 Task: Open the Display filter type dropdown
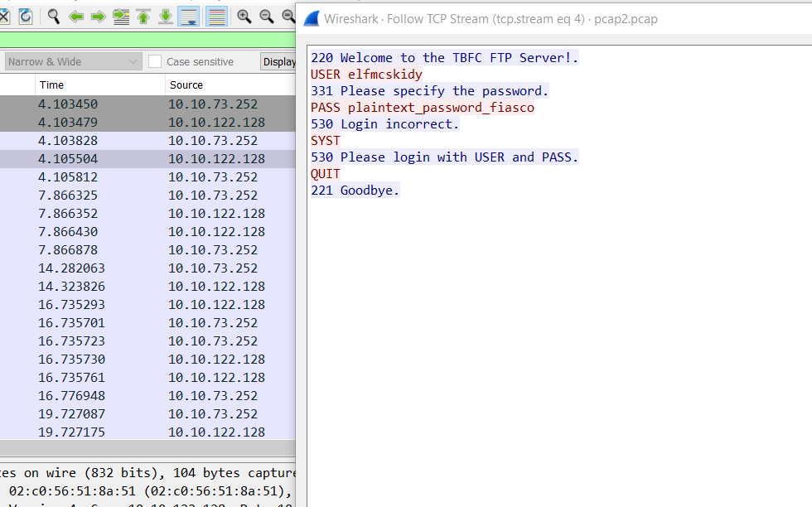[278, 61]
